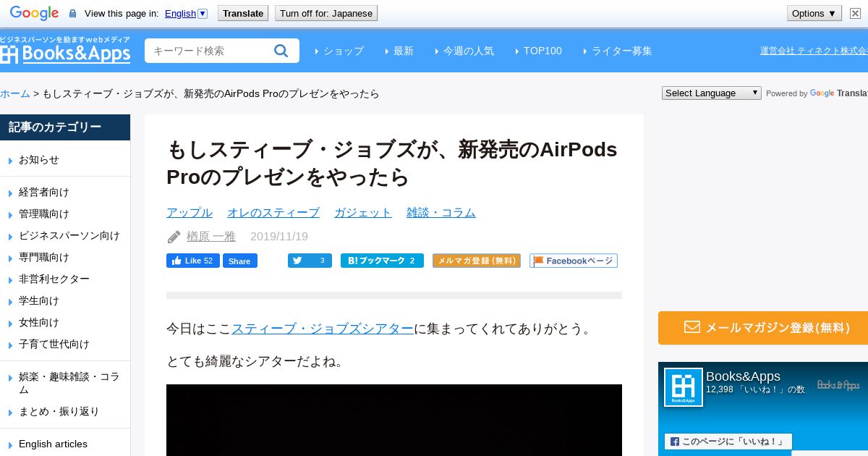Click the 雑談・コラム tag link
868x456 pixels.
pos(441,213)
